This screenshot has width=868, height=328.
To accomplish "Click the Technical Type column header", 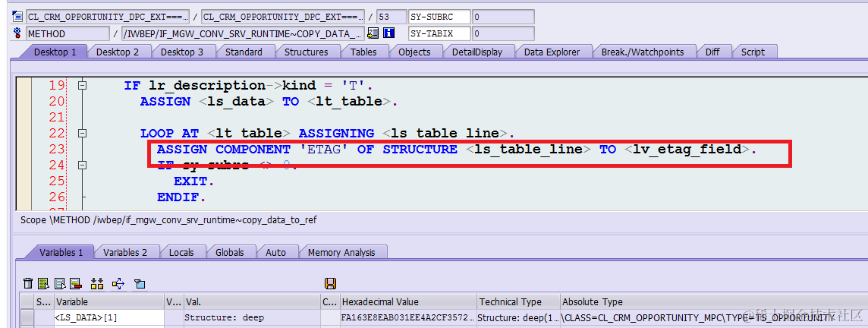I will coord(518,302).
